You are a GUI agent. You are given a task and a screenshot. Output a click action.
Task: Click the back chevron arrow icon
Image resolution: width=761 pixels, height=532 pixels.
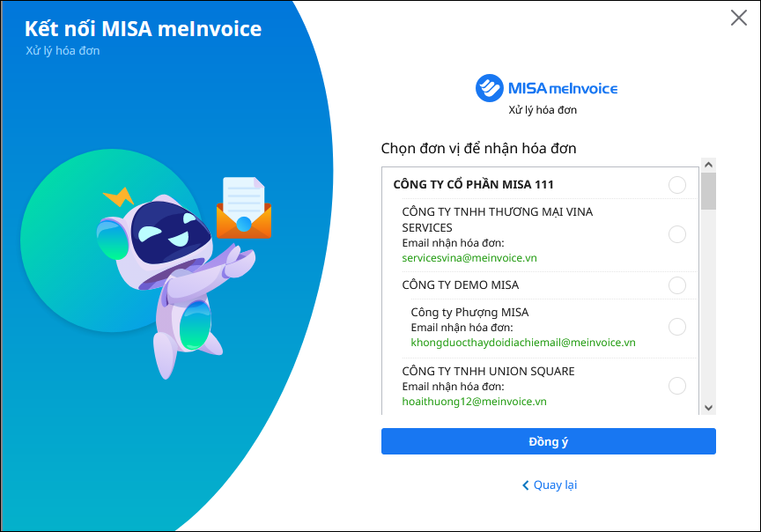526,485
